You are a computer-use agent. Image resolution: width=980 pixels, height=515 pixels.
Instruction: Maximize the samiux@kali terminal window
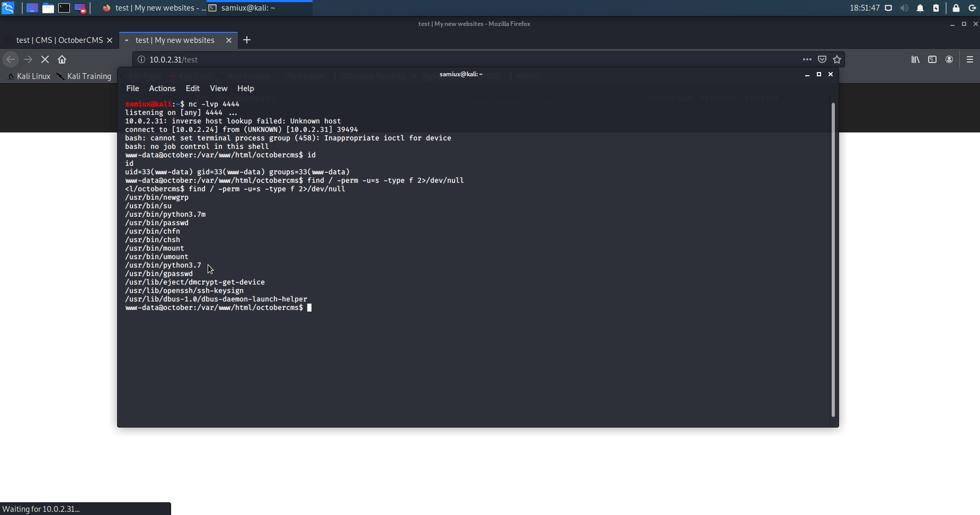819,75
